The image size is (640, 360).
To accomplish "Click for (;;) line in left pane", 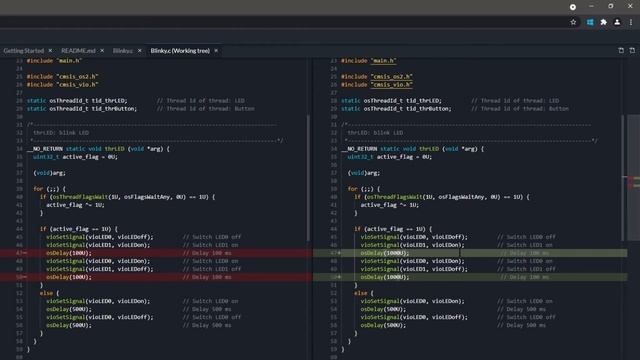I will (x=49, y=189).
